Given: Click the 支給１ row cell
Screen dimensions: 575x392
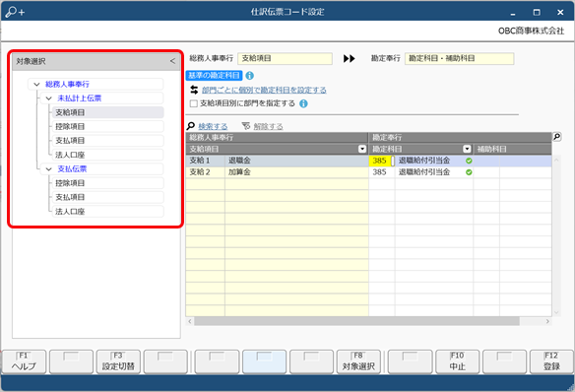Looking at the screenshot, I should (x=205, y=161).
